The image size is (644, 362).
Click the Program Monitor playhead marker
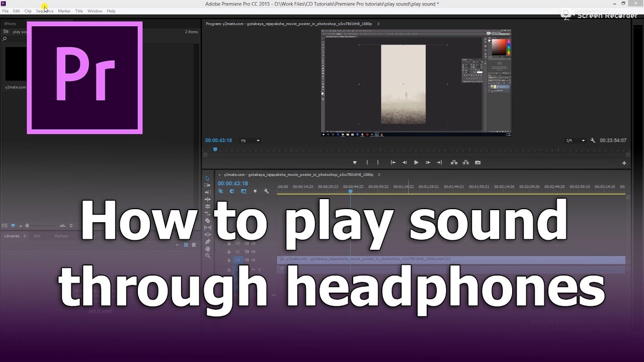(x=215, y=149)
